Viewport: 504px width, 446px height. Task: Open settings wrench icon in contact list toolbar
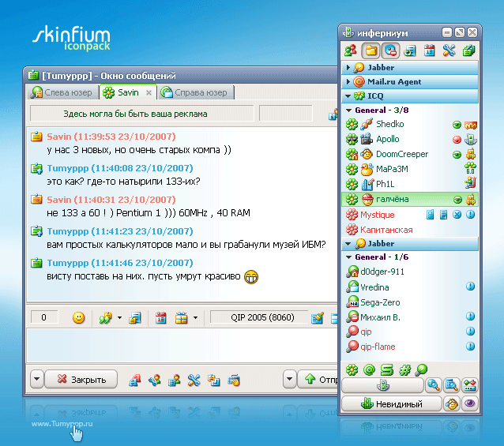[x=449, y=51]
